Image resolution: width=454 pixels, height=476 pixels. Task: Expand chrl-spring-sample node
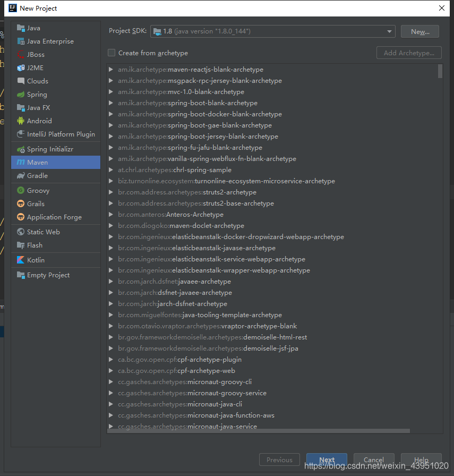click(111, 170)
